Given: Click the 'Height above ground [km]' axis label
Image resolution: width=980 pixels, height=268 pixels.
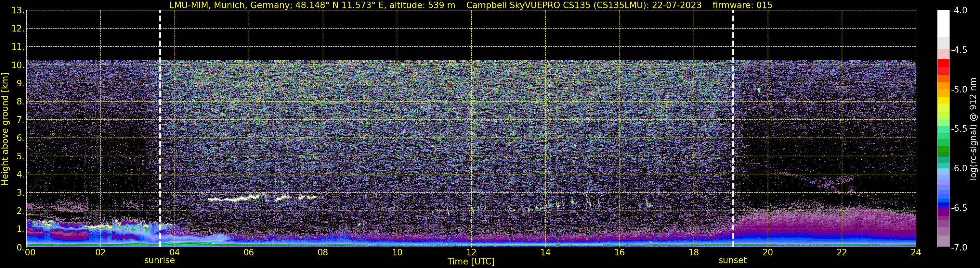Looking at the screenshot, I should pyautogui.click(x=5, y=129).
